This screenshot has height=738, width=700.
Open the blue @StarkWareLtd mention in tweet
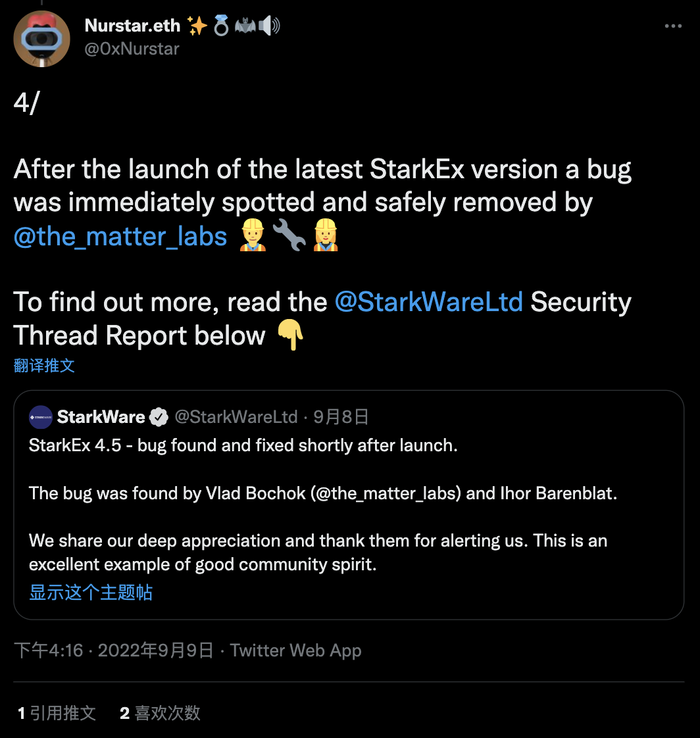click(429, 302)
